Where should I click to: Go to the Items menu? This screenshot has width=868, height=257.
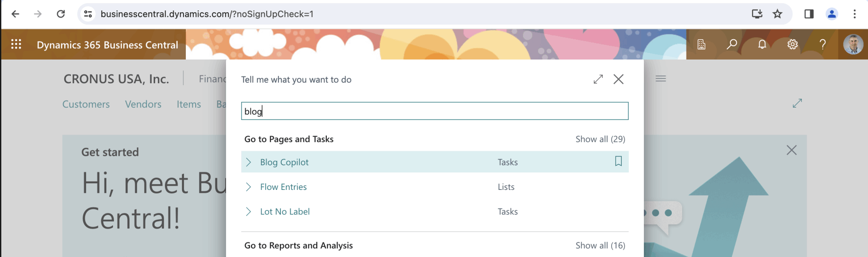point(189,104)
